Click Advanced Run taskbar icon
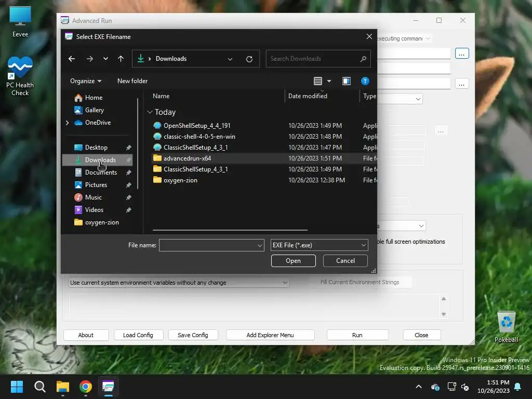The width and height of the screenshot is (532, 399). [x=108, y=387]
